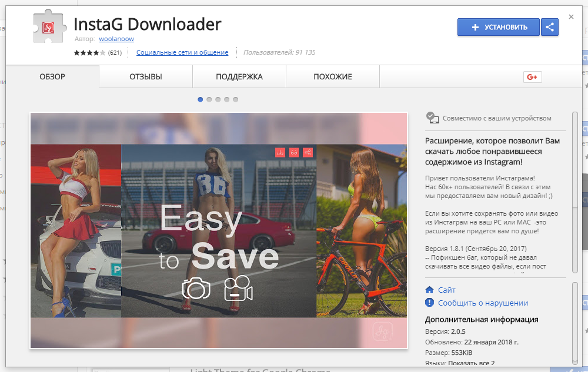Select the third screenshot carousel dot
Image resolution: width=588 pixels, height=372 pixels.
pos(218,100)
